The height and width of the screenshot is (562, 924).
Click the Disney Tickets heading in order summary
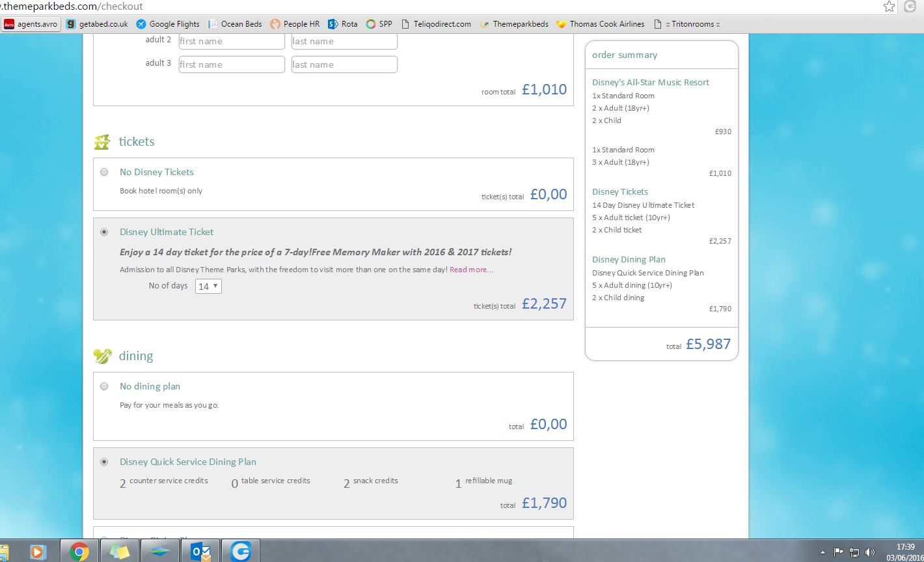(620, 191)
